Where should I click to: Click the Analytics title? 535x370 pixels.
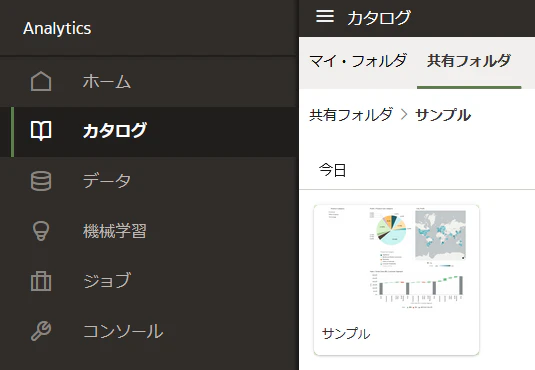pos(57,28)
